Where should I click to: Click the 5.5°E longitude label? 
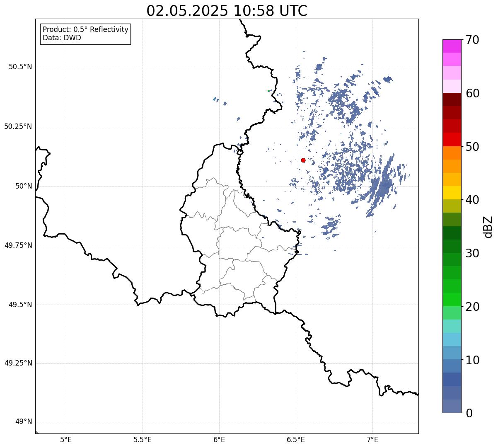pyautogui.click(x=143, y=440)
